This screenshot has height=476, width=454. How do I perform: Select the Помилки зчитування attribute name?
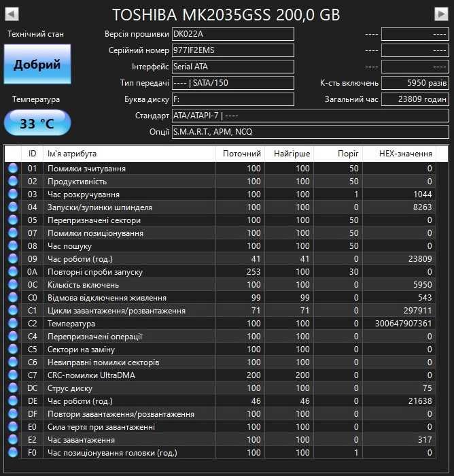(86, 169)
